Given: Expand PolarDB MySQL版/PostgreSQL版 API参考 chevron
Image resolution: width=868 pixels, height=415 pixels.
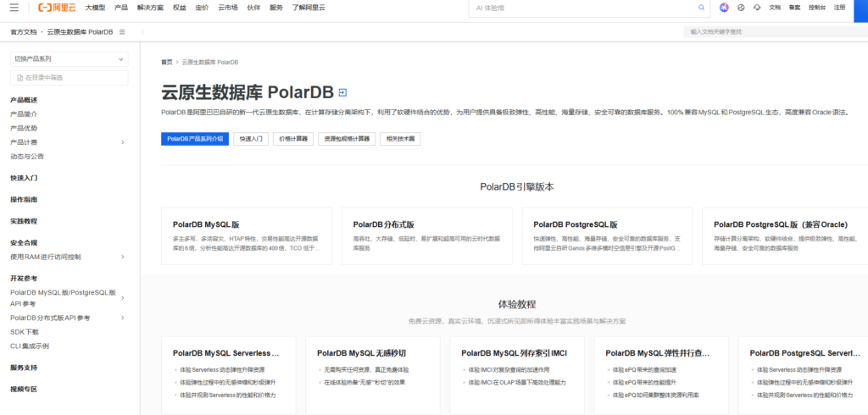Looking at the screenshot, I should [x=122, y=298].
